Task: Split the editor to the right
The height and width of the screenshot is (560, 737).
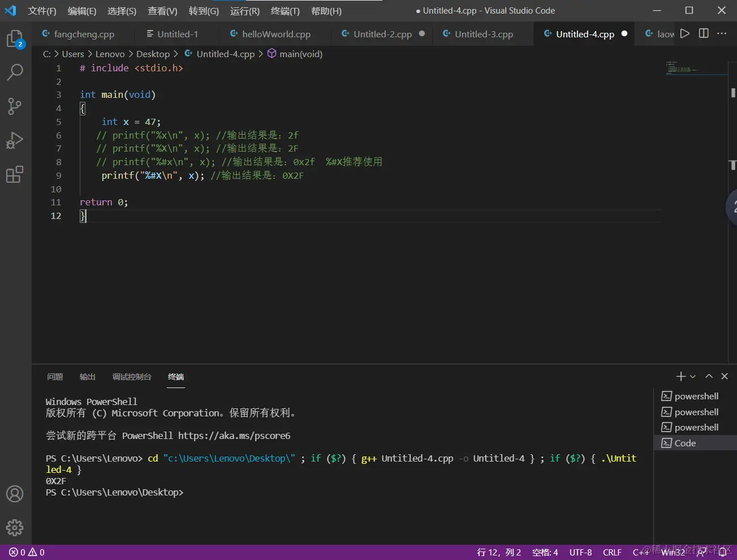Action: tap(704, 34)
